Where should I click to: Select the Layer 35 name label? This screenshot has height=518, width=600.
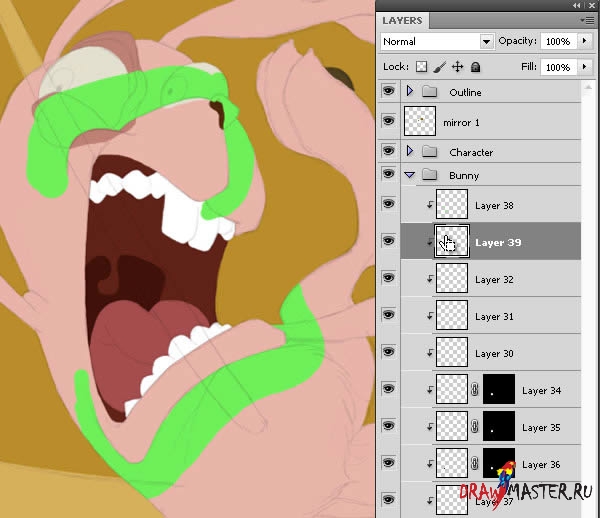tap(541, 428)
